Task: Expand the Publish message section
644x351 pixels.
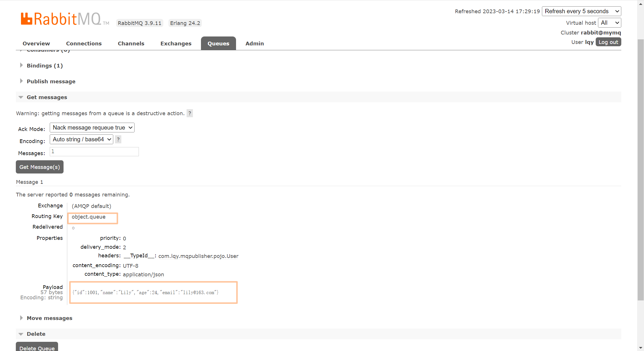Action: tap(51, 81)
